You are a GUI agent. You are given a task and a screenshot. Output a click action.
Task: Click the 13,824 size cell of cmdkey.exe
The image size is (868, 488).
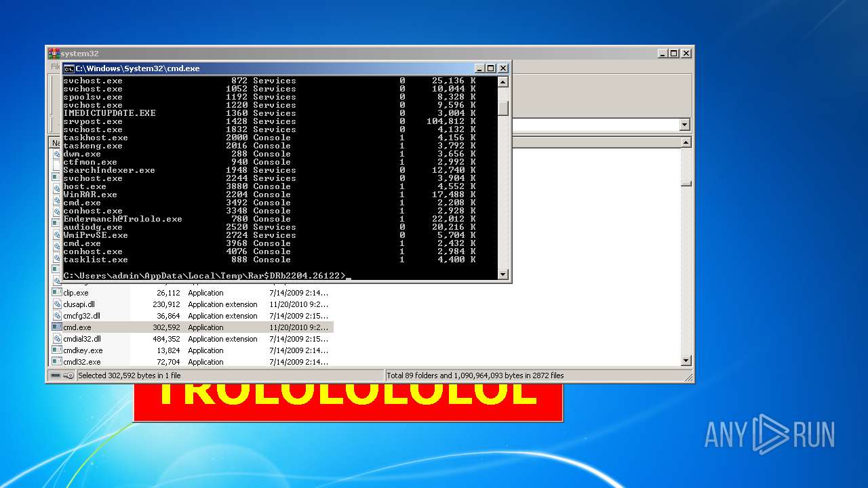tap(168, 350)
